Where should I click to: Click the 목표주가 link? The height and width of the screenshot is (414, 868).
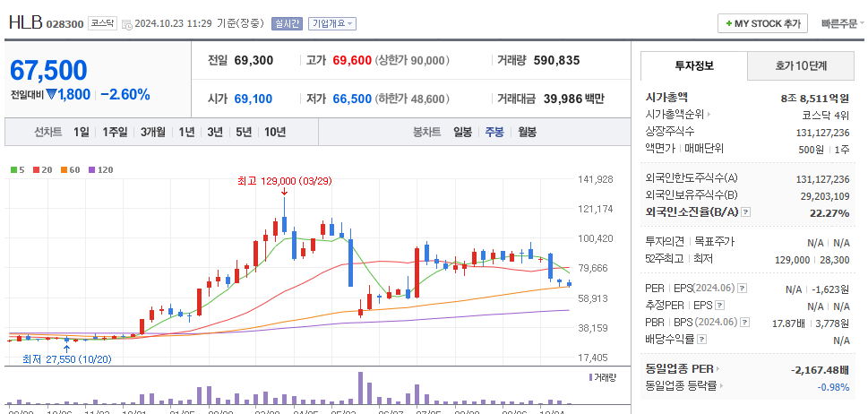(714, 242)
